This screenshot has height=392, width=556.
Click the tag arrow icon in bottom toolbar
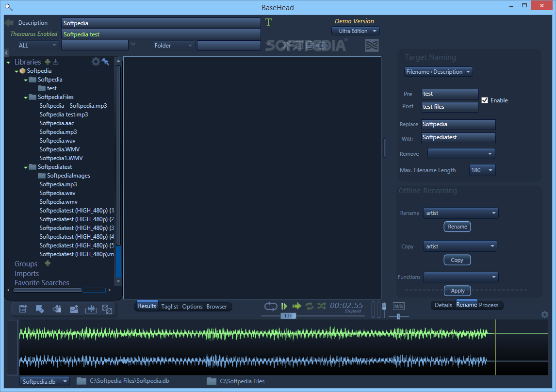(40, 309)
